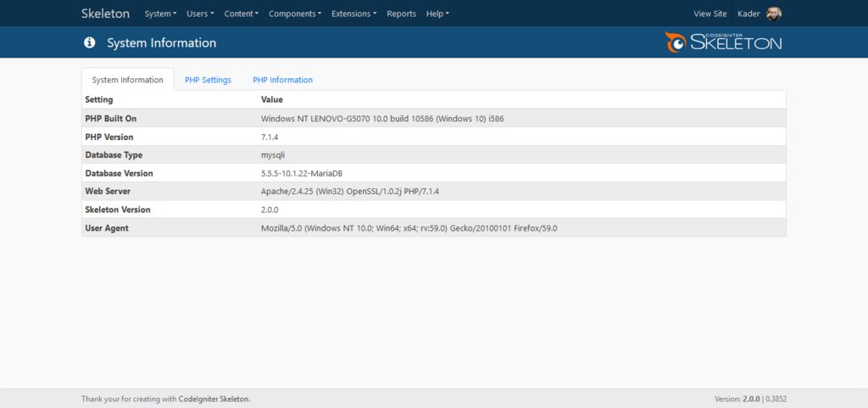Expand the Help dropdown menu
The width and height of the screenshot is (868, 408).
click(x=438, y=14)
